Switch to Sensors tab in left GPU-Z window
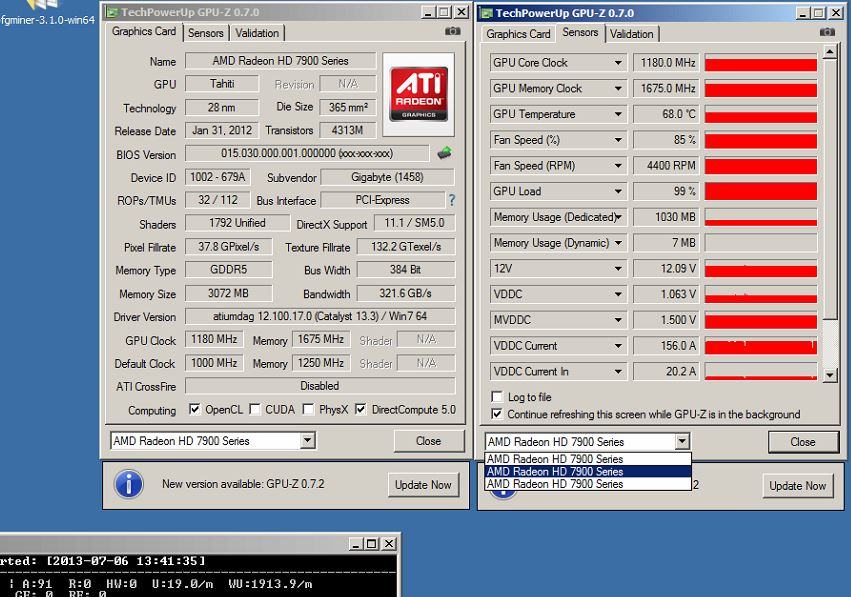The height and width of the screenshot is (597, 851). coord(206,33)
